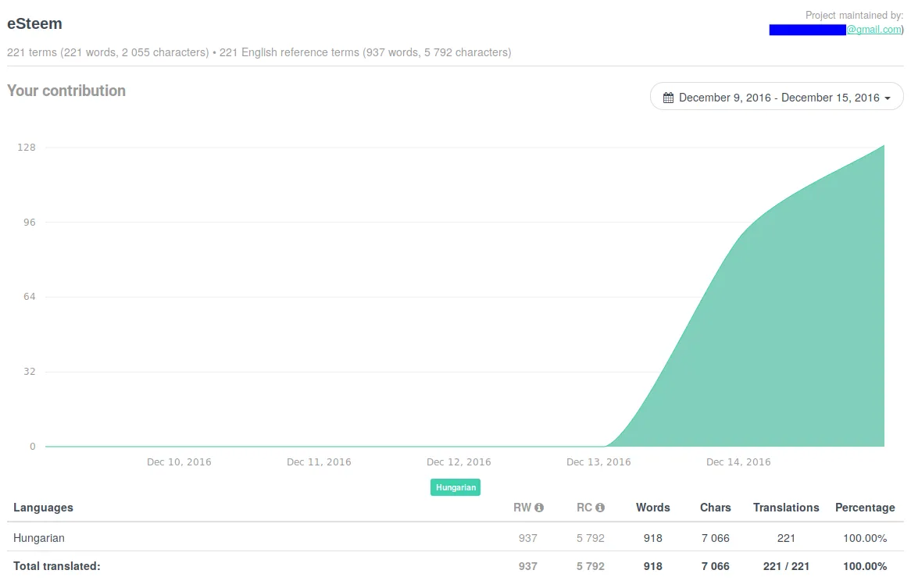
Task: Click the eSteem project title
Action: click(x=34, y=23)
